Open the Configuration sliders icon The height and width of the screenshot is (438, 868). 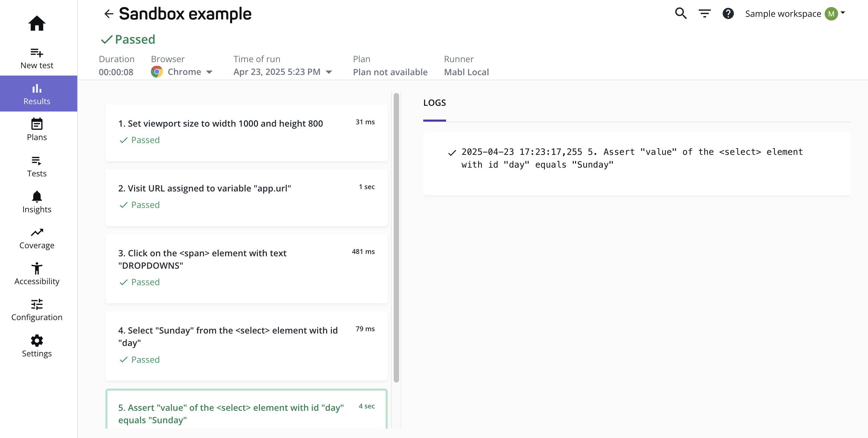click(x=37, y=304)
